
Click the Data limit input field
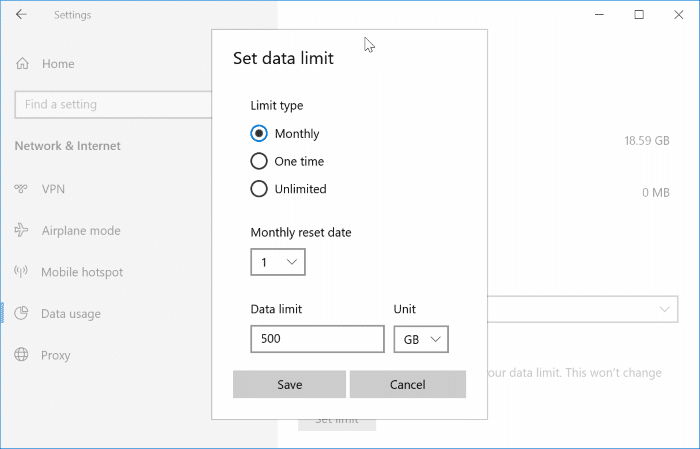(317, 340)
